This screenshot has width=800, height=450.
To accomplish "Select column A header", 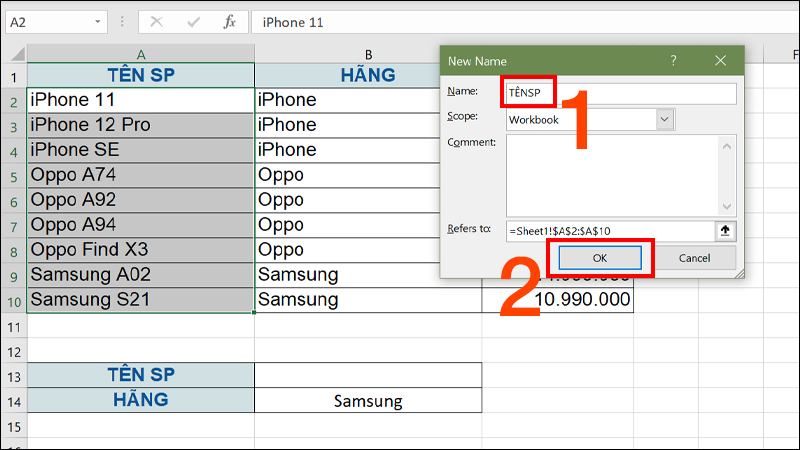I will (140, 54).
